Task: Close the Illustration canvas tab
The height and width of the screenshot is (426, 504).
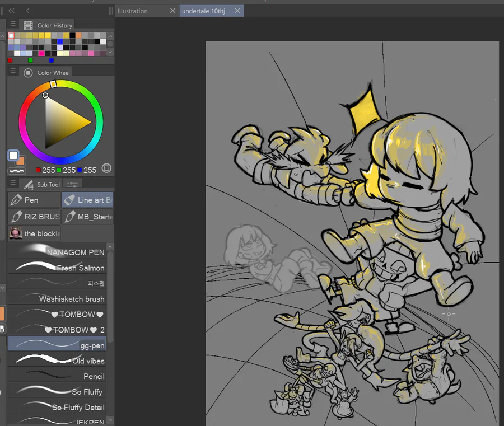Action: [172, 11]
